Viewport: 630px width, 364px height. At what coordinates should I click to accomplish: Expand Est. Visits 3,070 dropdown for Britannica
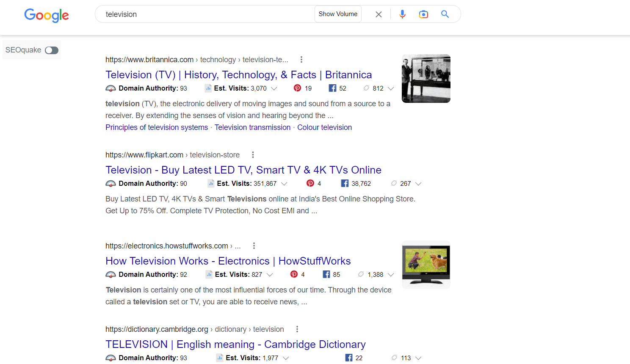274,88
